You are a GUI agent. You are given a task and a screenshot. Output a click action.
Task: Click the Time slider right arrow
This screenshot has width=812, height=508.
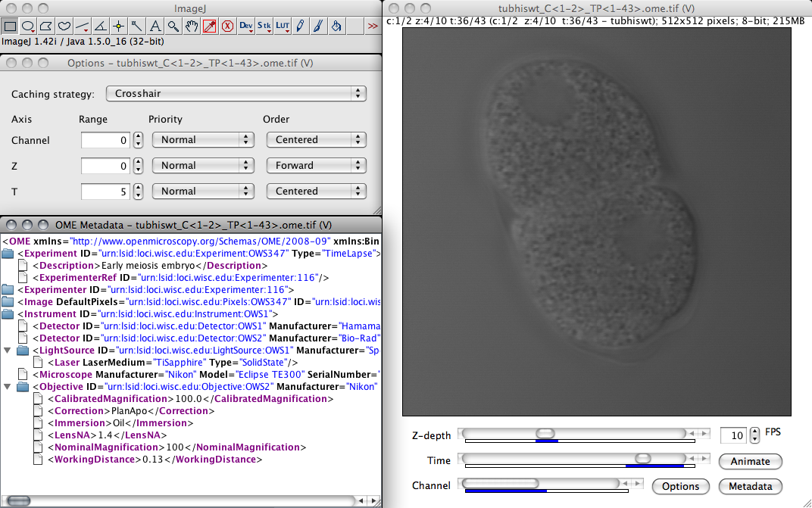tap(704, 458)
